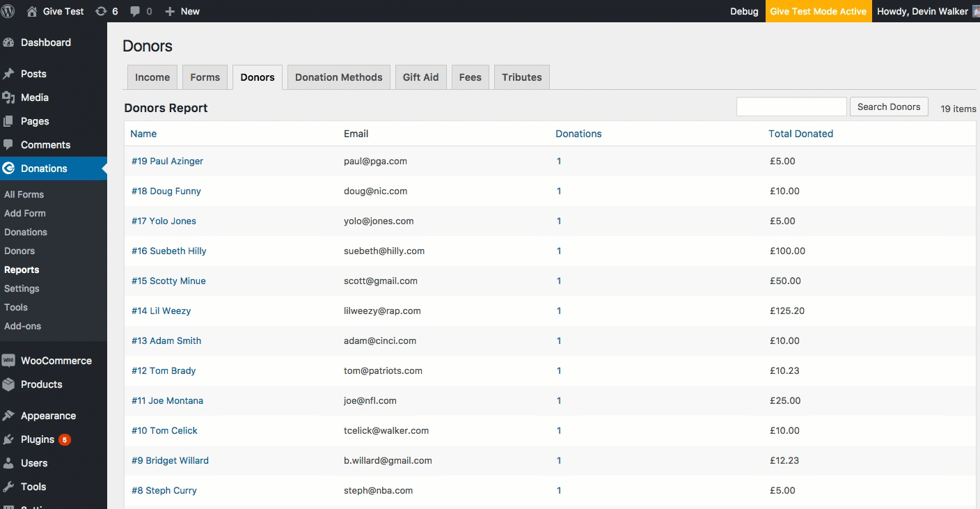Click the Plugins plug icon
This screenshot has height=509, width=980.
point(8,439)
